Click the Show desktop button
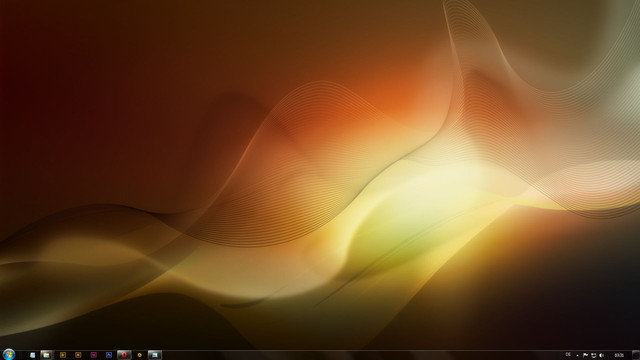The image size is (640, 360). click(636, 355)
